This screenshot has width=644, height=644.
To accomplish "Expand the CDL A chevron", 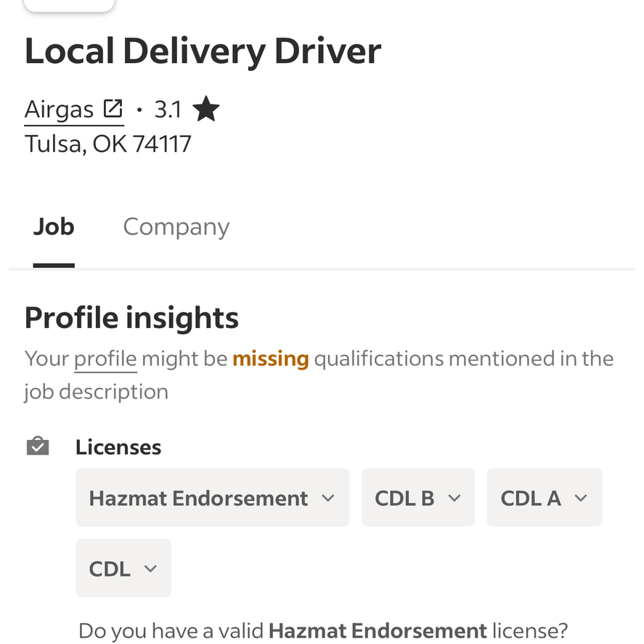I will click(x=580, y=498).
